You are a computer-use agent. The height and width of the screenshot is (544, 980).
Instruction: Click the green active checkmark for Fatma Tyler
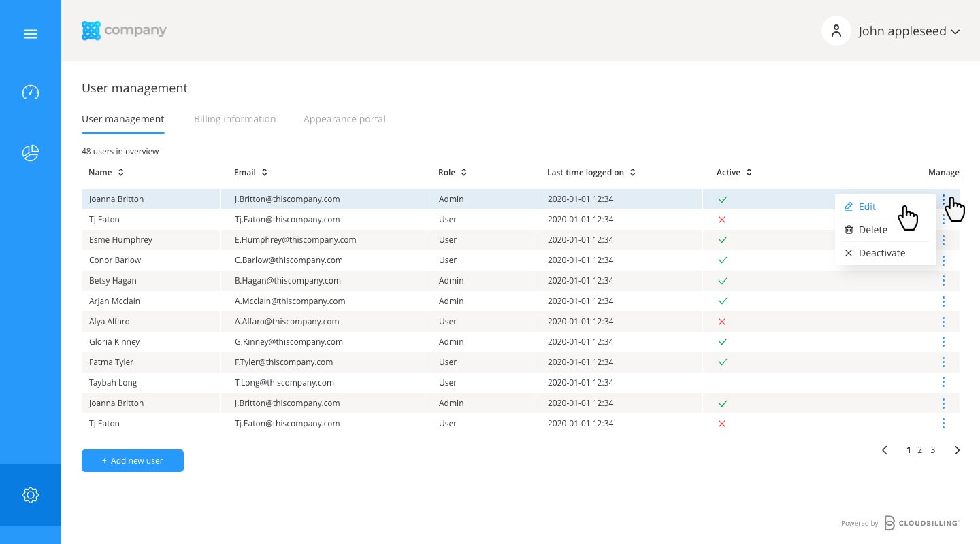pos(723,362)
